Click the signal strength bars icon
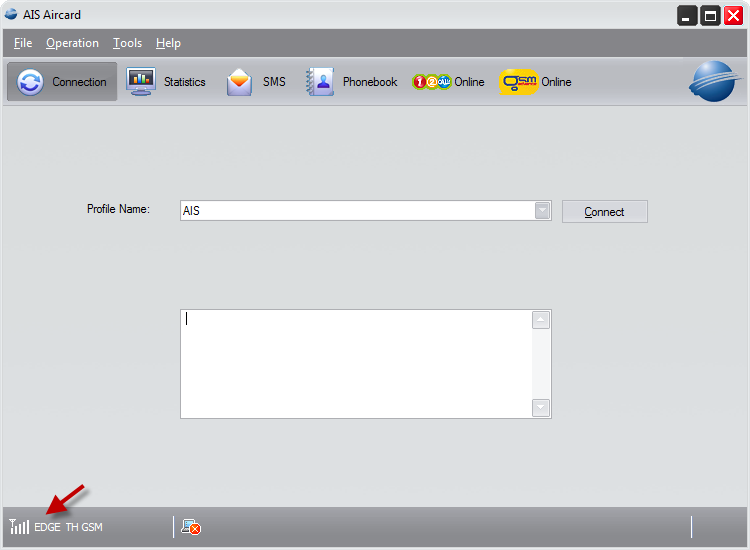The width and height of the screenshot is (750, 550). [19, 527]
